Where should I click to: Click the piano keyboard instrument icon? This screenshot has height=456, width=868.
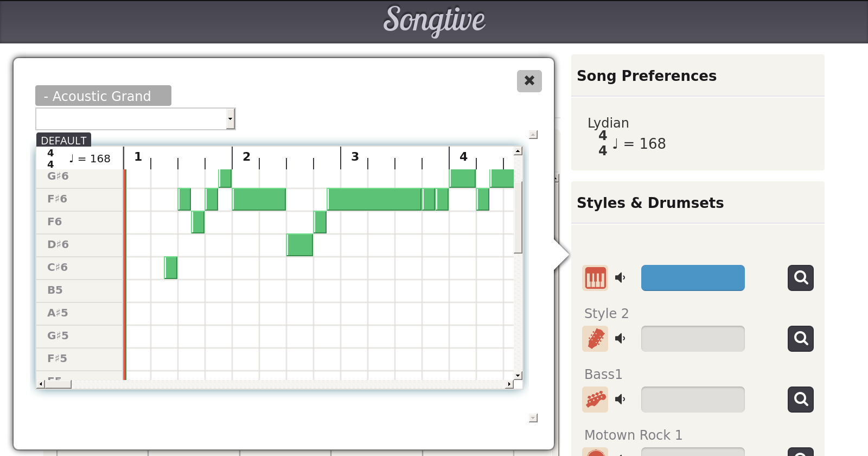click(595, 278)
